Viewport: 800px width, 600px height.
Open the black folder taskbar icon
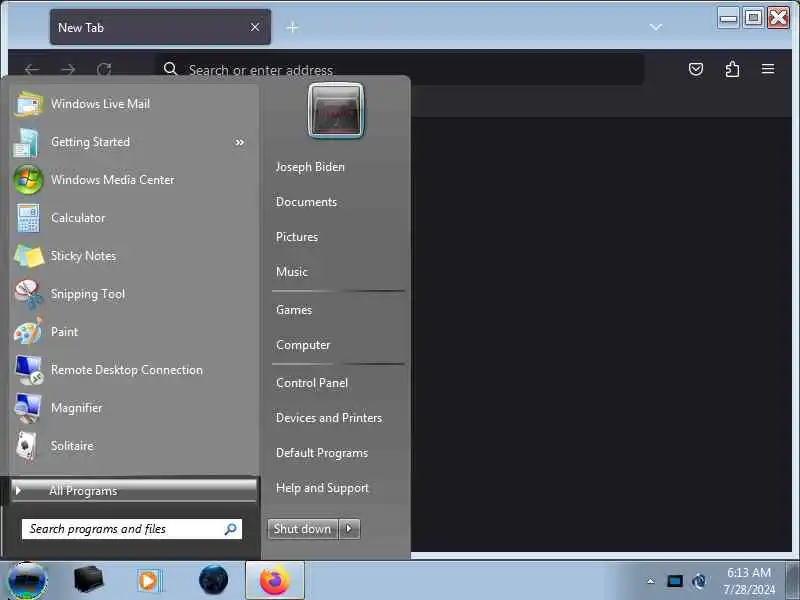(88, 580)
